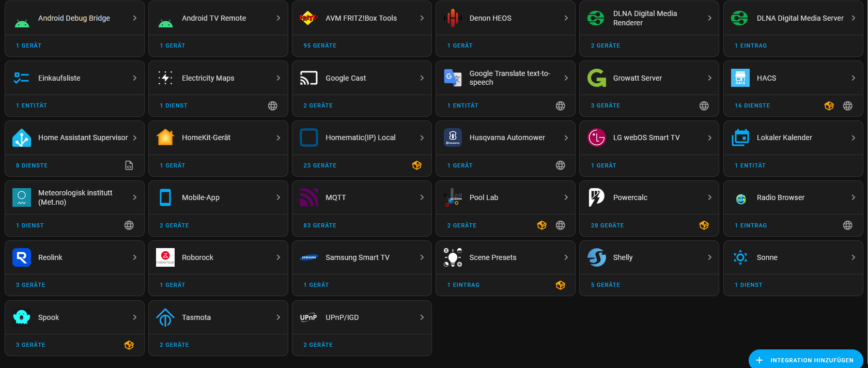
Task: Click the orange cube icon on Spook card
Action: pyautogui.click(x=129, y=345)
